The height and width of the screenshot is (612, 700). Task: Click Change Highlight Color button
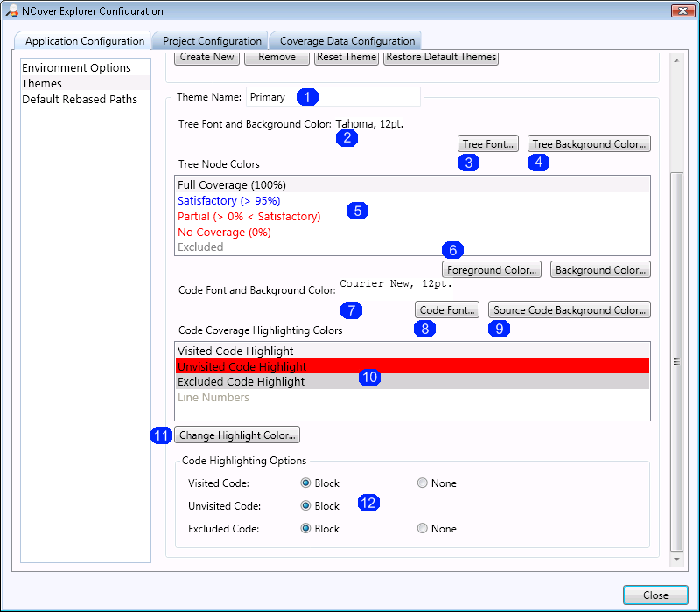[x=237, y=435]
